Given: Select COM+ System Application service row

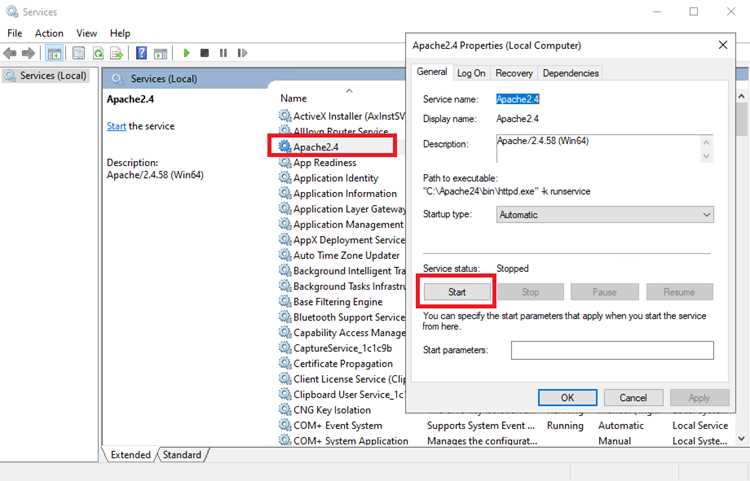Looking at the screenshot, I should tap(504, 440).
